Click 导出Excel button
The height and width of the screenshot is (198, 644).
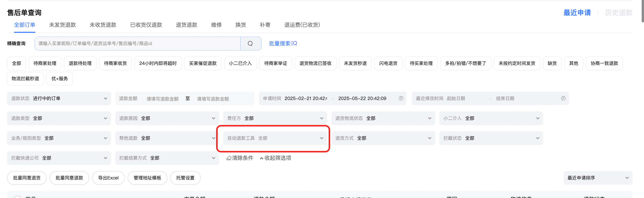[108, 178]
